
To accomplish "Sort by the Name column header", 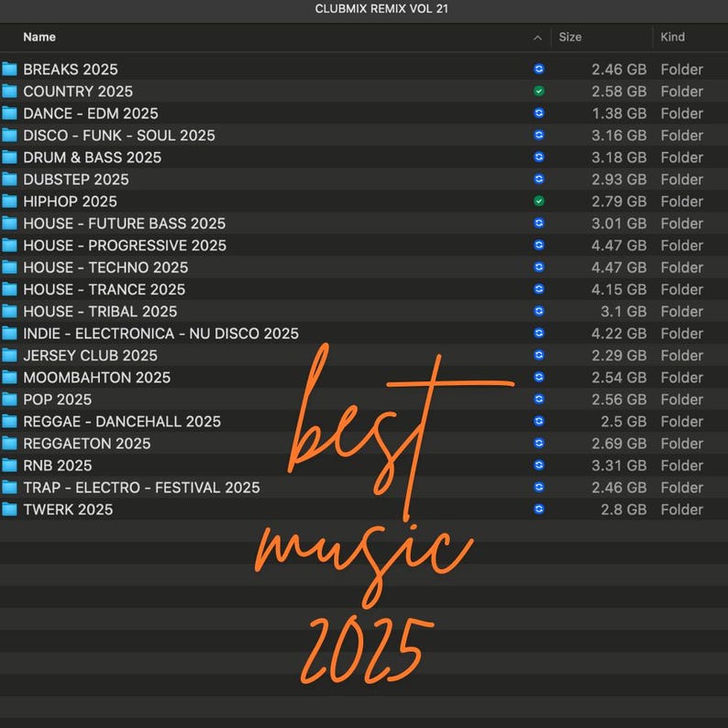I will coord(39,38).
